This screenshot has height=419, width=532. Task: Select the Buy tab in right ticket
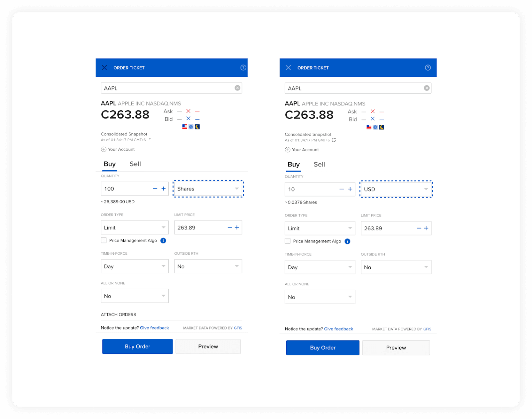(x=294, y=164)
